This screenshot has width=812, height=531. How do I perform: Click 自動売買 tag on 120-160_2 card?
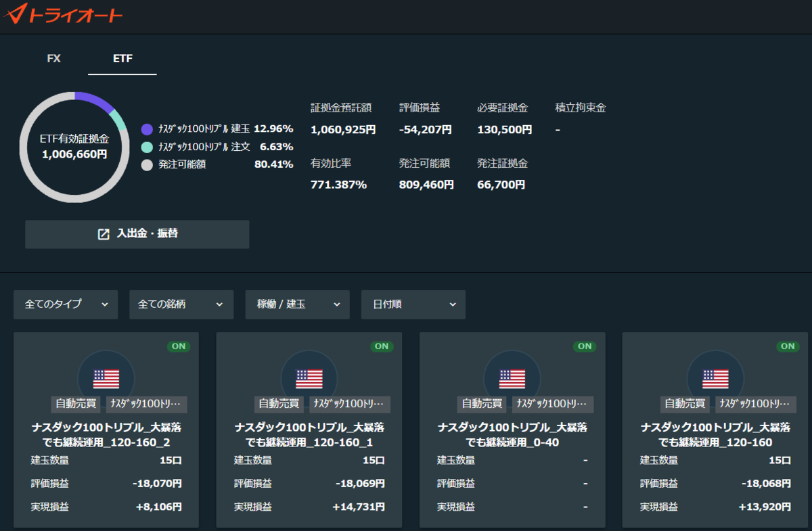pyautogui.click(x=76, y=404)
